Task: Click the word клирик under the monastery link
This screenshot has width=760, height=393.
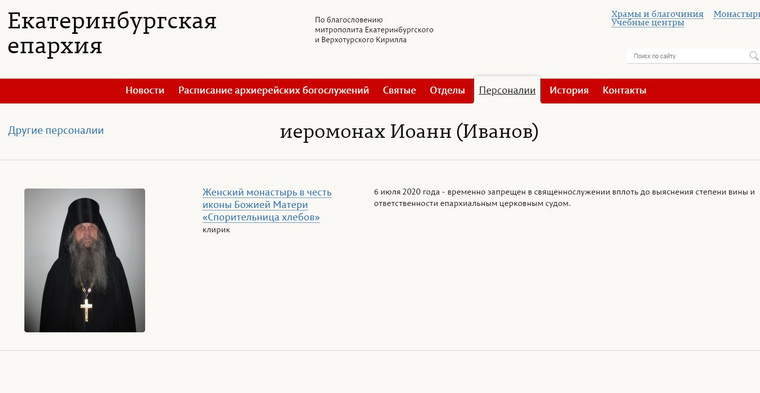Action: click(x=216, y=230)
